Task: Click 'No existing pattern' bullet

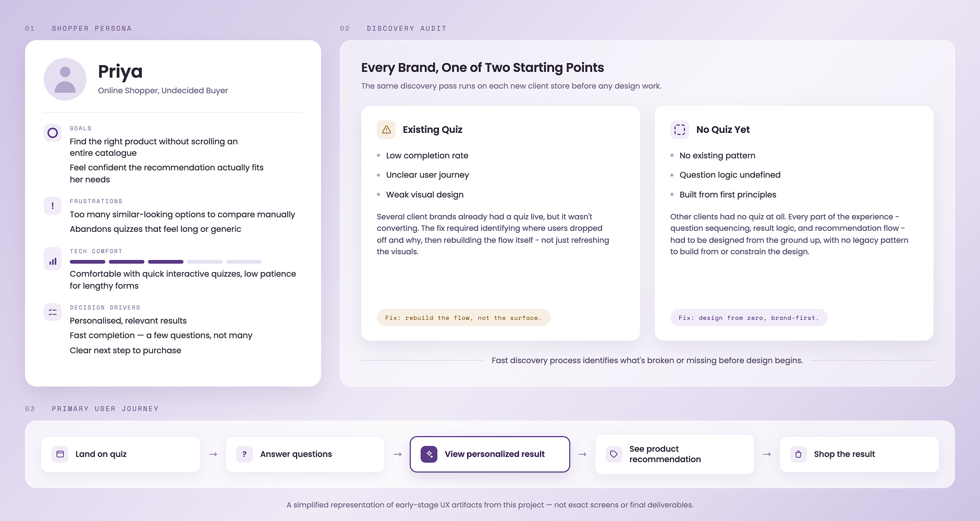Action: pos(717,156)
